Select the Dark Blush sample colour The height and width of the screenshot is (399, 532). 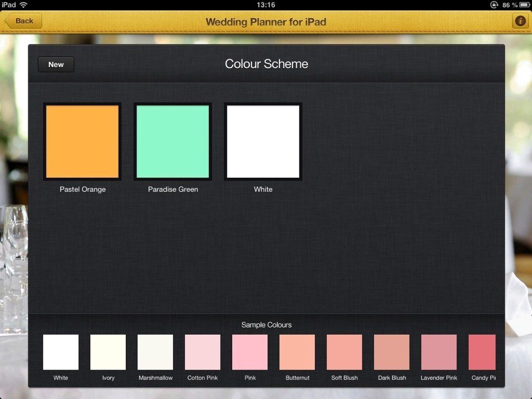pyautogui.click(x=392, y=352)
